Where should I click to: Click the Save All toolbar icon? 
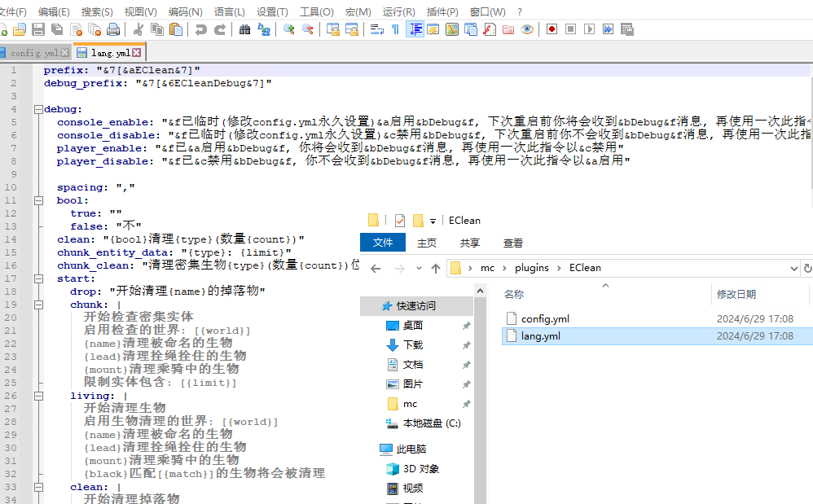point(57,29)
